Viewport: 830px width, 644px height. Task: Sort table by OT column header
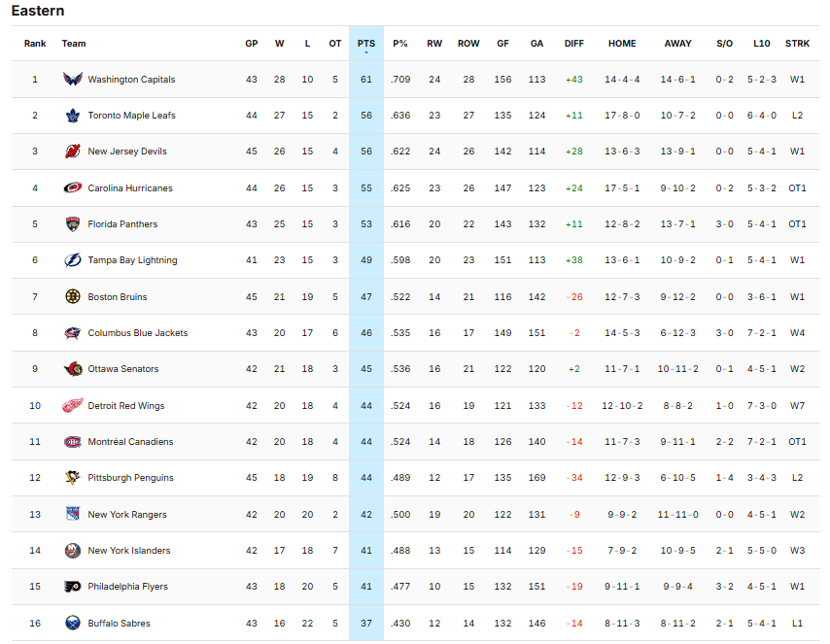(x=335, y=44)
